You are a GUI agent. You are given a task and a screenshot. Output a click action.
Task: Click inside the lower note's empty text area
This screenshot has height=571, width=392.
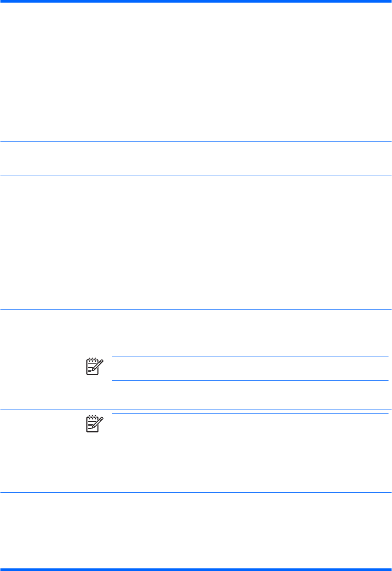point(250,426)
